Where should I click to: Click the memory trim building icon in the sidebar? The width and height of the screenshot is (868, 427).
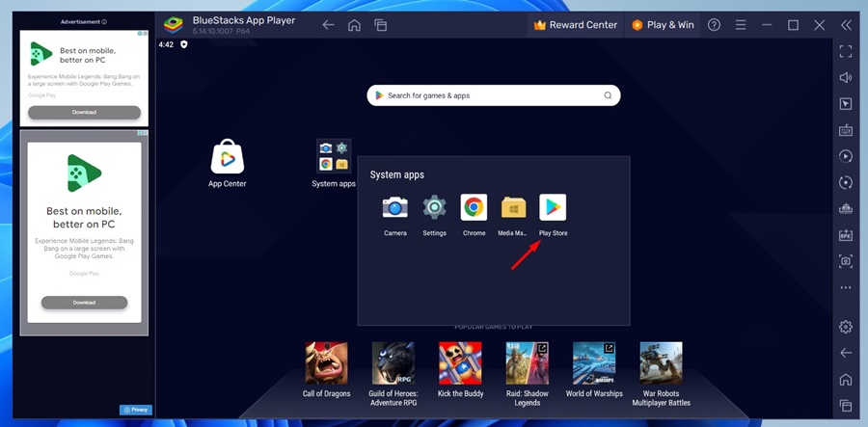click(x=845, y=209)
